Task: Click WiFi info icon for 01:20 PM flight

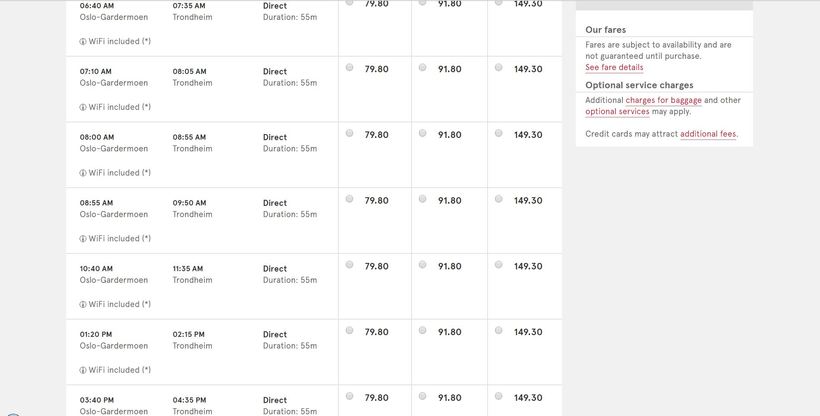Action: pyautogui.click(x=83, y=370)
